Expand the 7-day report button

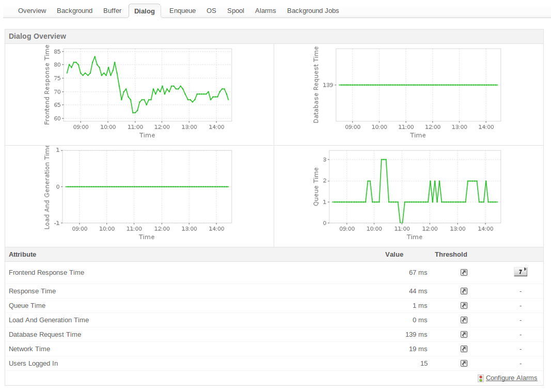[520, 272]
